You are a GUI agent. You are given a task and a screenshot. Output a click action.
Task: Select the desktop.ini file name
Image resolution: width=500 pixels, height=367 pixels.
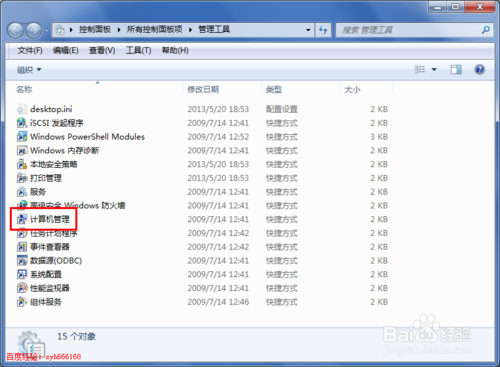[x=51, y=109]
